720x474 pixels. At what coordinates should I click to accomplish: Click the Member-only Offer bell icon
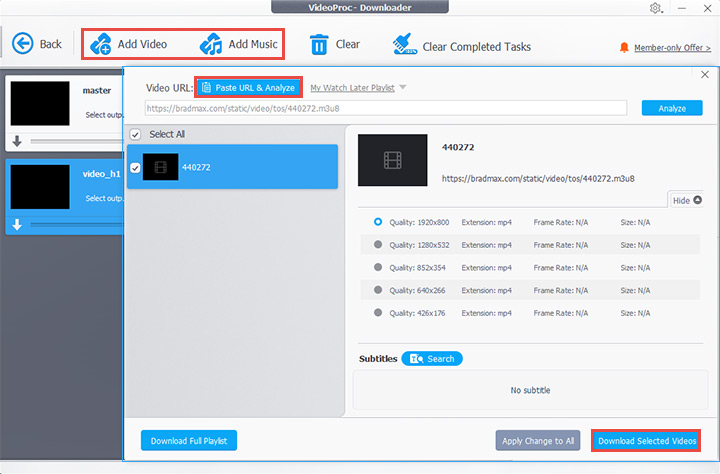click(624, 47)
